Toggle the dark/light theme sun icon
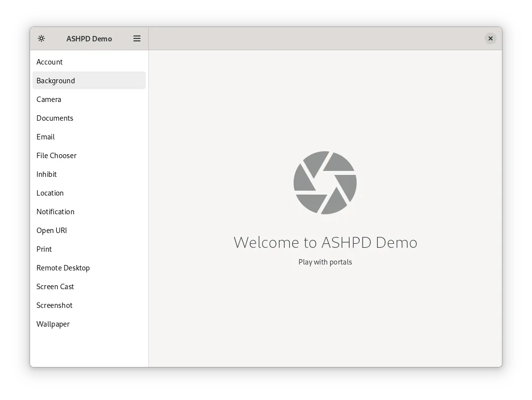This screenshot has height=400, width=532. tap(41, 38)
